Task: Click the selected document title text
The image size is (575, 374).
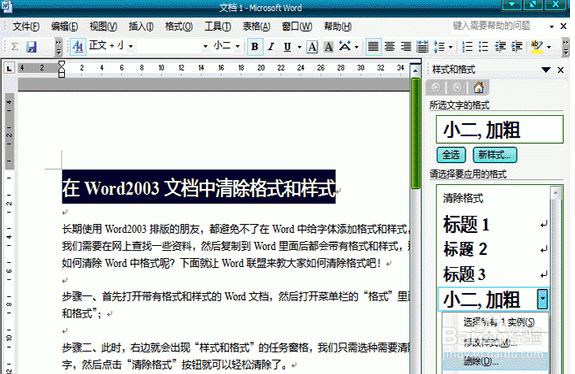Action: [198, 187]
